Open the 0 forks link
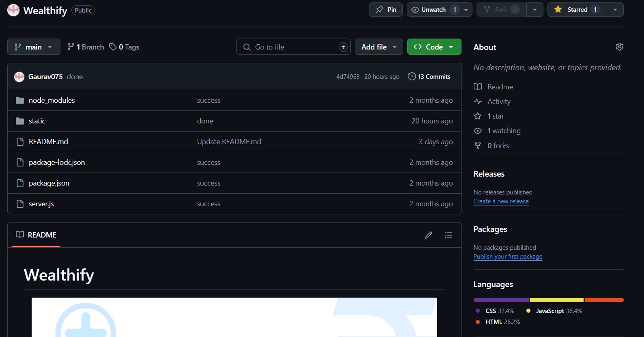The image size is (644, 337). coord(491,145)
